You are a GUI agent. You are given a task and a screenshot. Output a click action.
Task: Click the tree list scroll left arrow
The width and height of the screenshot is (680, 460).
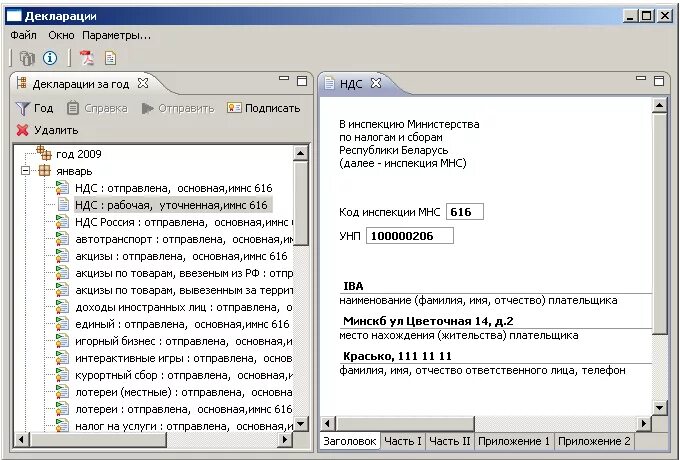click(x=21, y=440)
